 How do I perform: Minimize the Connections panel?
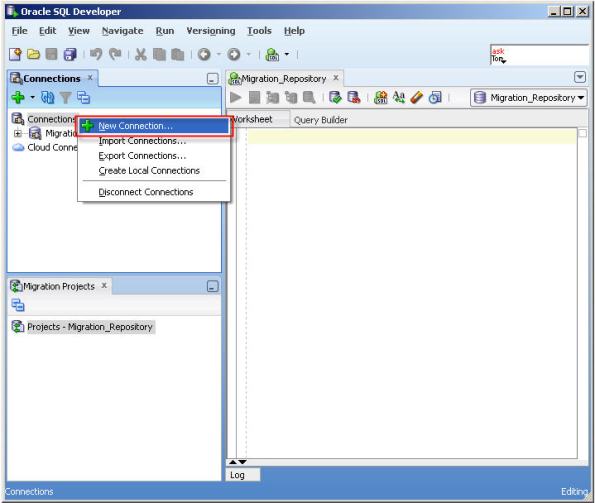[x=212, y=79]
